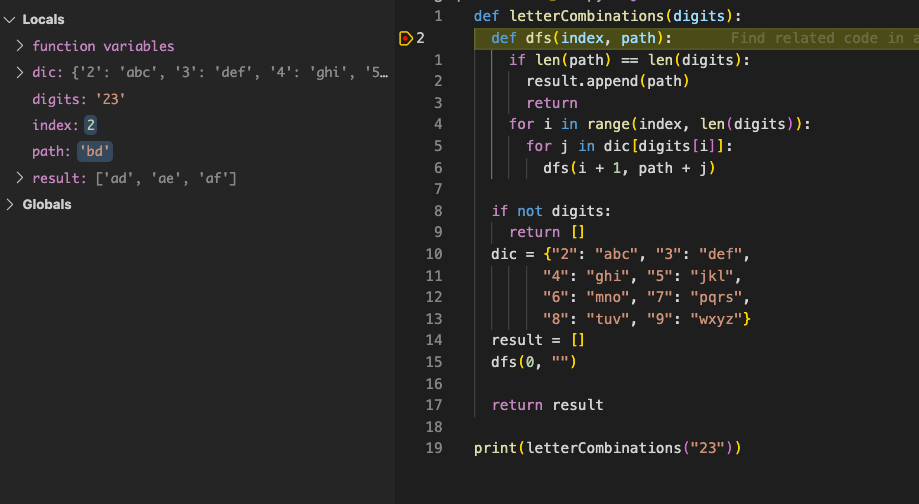The image size is (919, 504).
Task: Click the 'result.append(path)' line
Action: [608, 81]
